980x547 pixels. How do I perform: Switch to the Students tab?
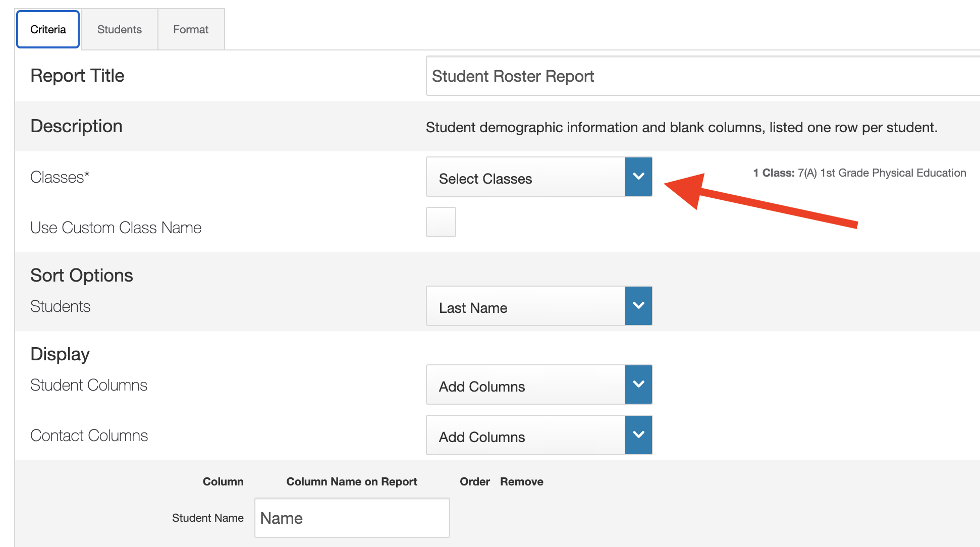[x=120, y=30]
